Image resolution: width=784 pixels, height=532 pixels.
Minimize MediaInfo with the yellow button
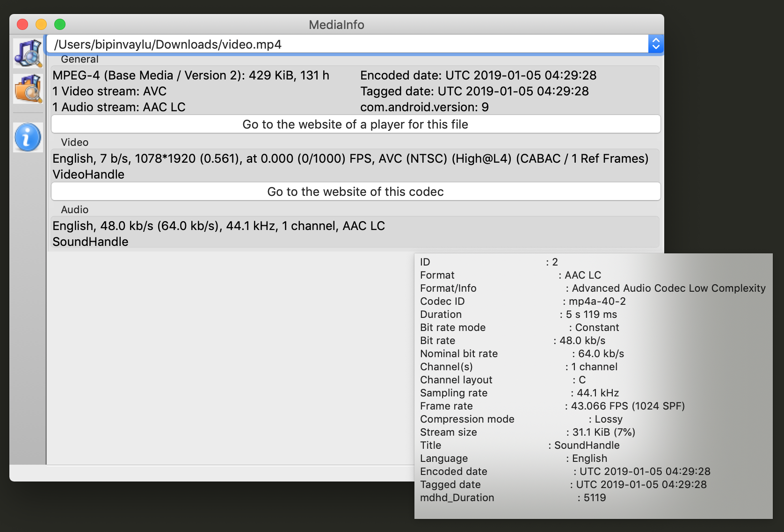tap(41, 24)
